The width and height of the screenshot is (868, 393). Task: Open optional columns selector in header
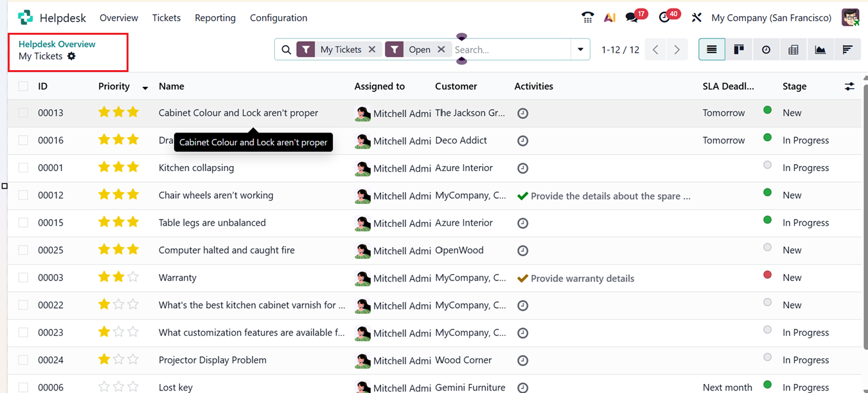[x=849, y=86]
